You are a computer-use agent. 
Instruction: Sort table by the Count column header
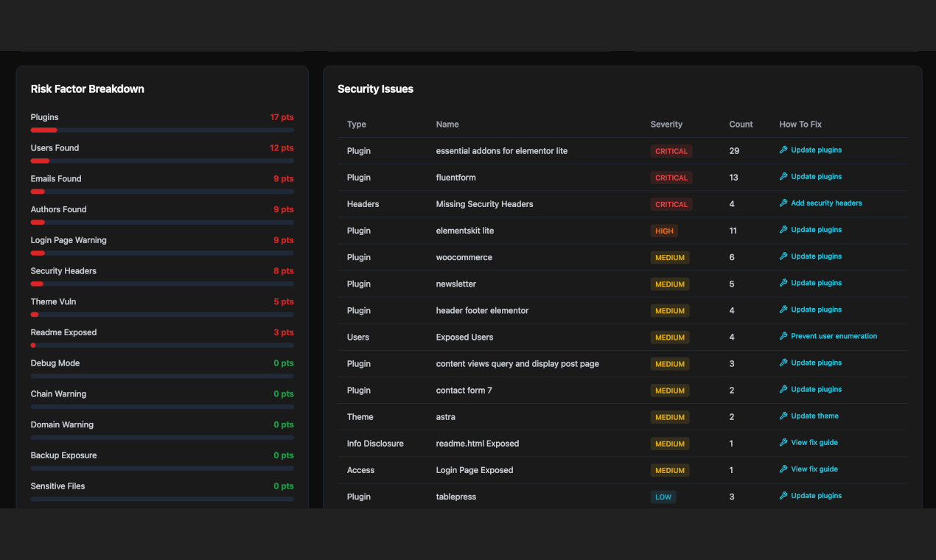pyautogui.click(x=741, y=124)
